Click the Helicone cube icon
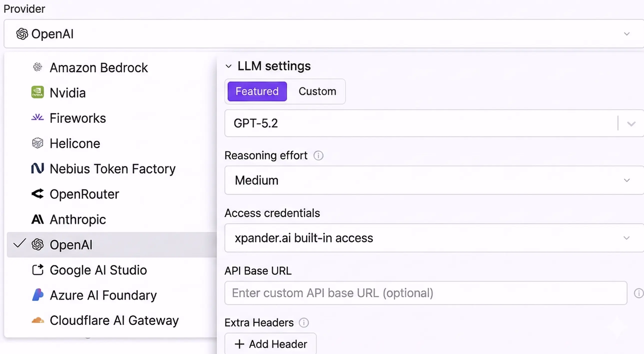Screen dimensions: 644x354 (x=37, y=143)
